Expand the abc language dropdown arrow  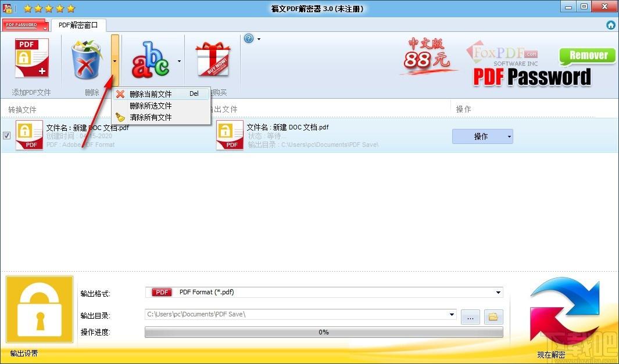tap(179, 61)
